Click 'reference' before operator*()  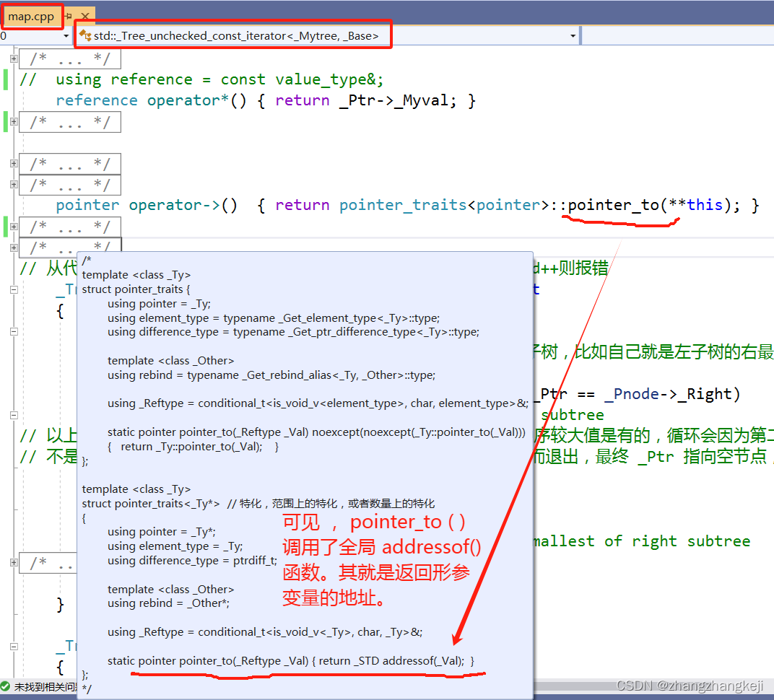(x=97, y=100)
